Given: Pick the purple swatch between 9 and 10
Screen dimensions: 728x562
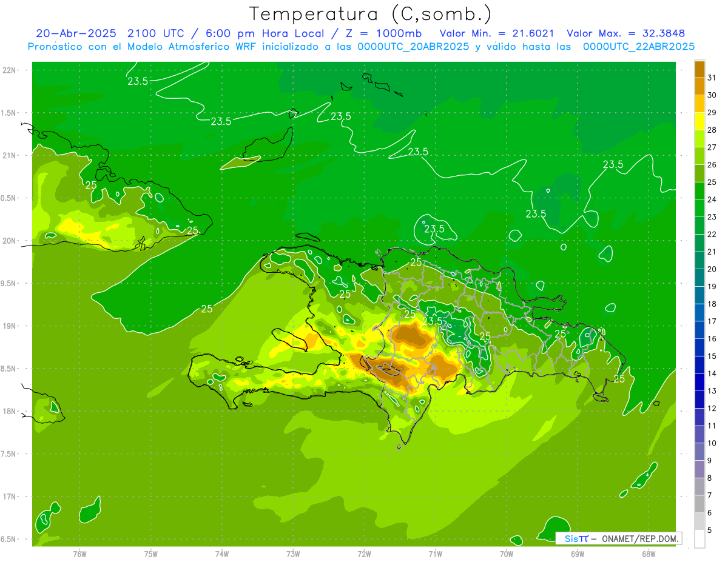Looking at the screenshot, I should pos(699,452).
